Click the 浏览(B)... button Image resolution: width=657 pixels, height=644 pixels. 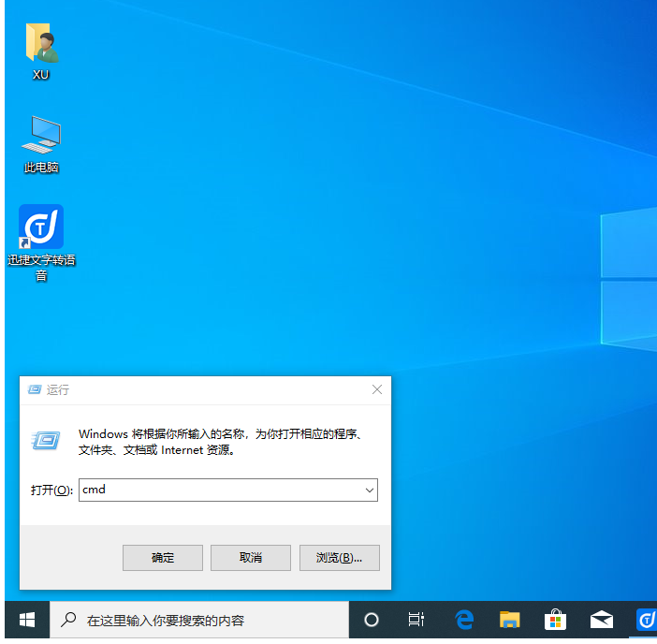click(x=339, y=557)
